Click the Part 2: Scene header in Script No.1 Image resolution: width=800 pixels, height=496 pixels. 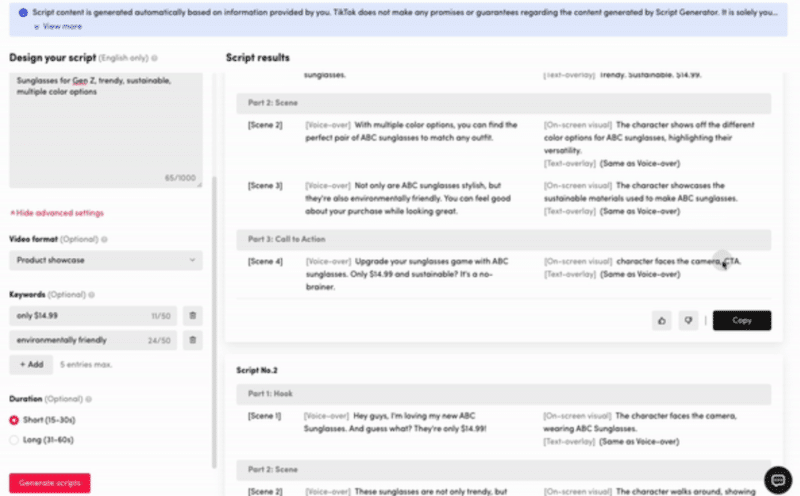[504, 103]
